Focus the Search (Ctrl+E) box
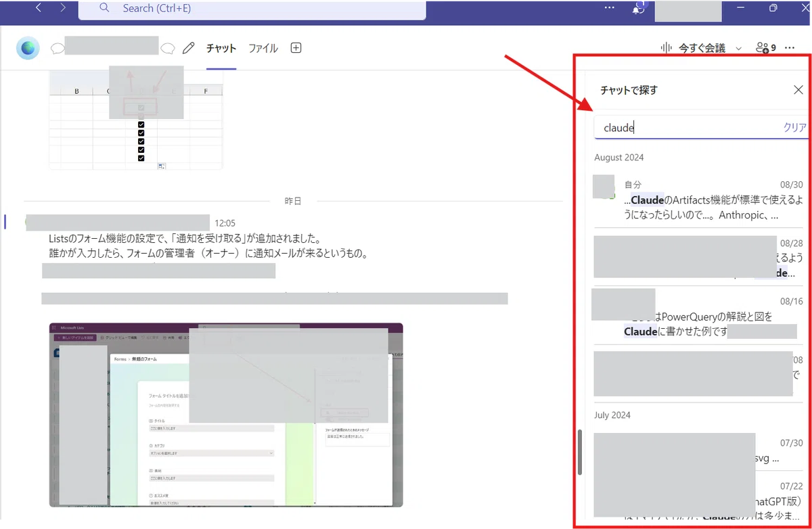The height and width of the screenshot is (529, 812). pos(252,9)
